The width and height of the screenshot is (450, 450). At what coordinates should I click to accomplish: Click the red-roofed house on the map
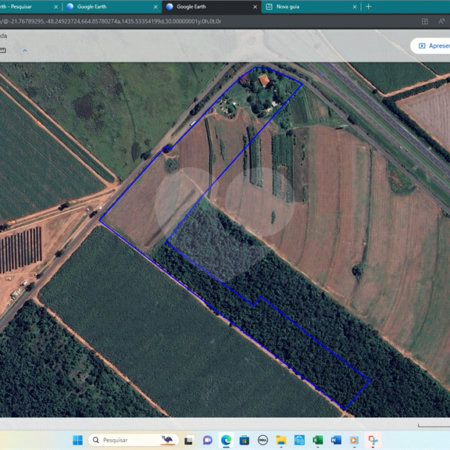264,80
